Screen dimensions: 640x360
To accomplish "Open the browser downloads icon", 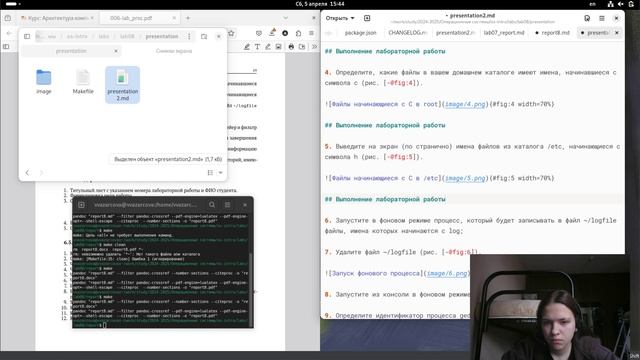I will tap(272, 33).
